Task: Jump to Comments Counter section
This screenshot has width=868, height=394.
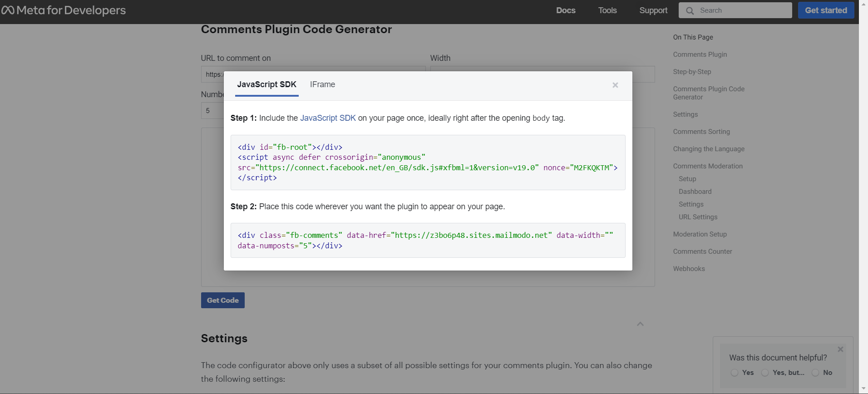Action: (702, 251)
